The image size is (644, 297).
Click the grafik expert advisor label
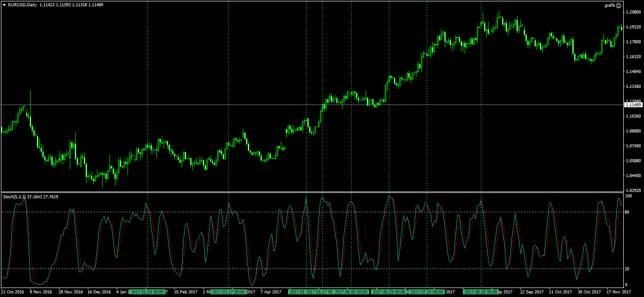tap(609, 5)
